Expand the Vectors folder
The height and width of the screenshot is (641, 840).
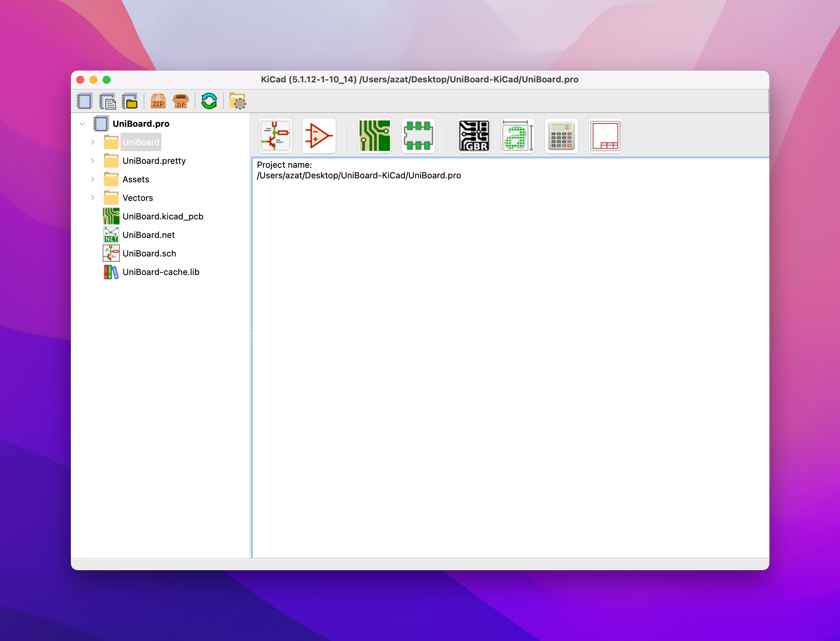pos(93,198)
